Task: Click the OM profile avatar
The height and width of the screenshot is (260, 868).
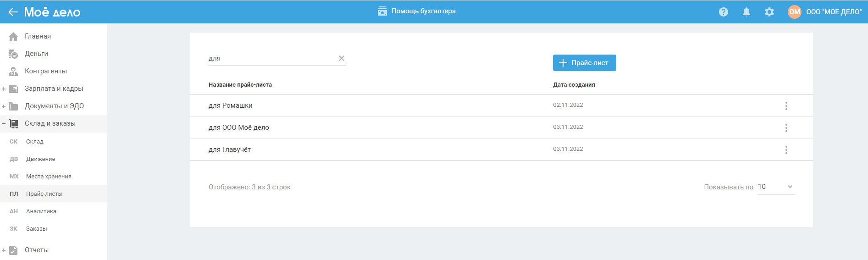Action: (795, 12)
